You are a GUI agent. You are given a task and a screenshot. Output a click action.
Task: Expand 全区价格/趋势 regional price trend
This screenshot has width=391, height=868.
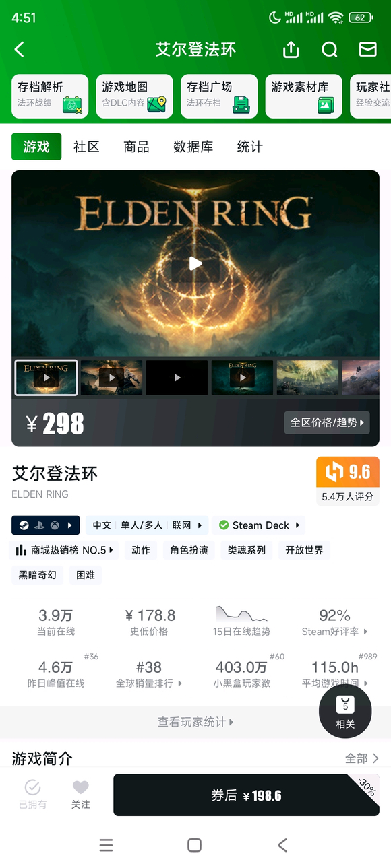327,422
